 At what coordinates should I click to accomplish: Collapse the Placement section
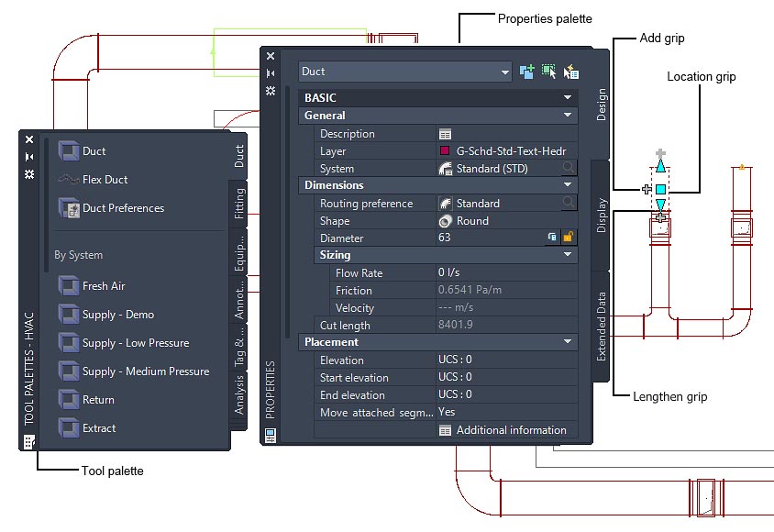568,342
